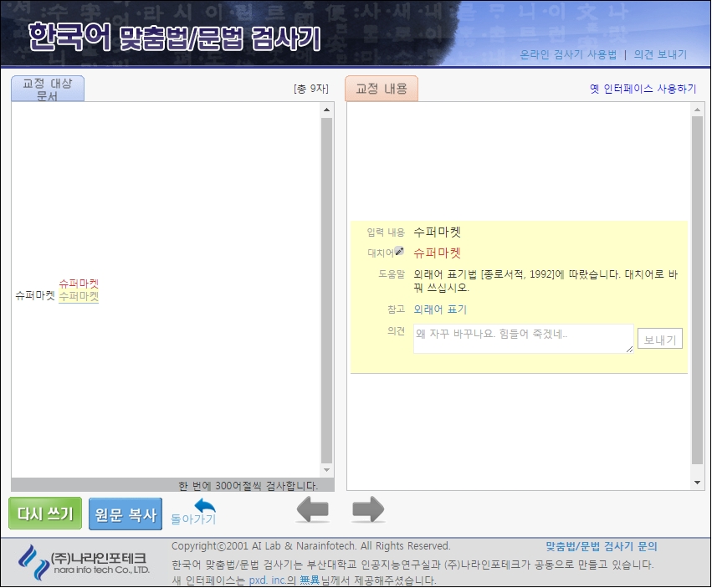Click the down arrow of the right panel scrollbar

coord(698,483)
